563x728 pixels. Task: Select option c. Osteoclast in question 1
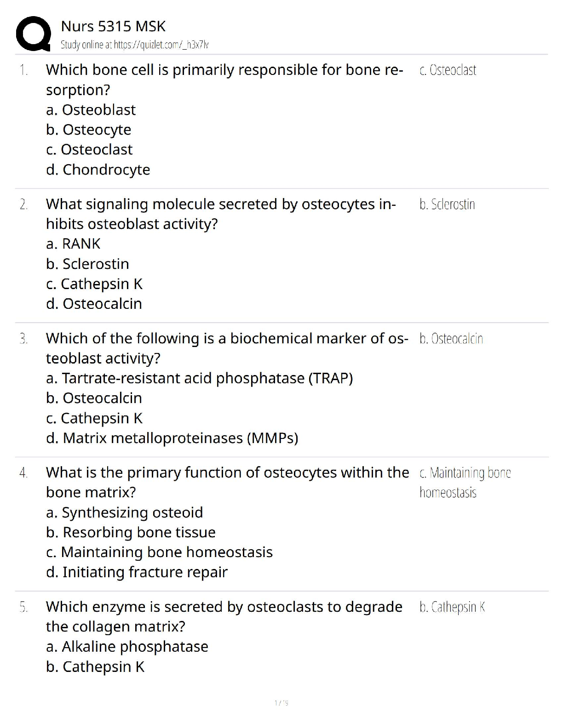pyautogui.click(x=90, y=150)
